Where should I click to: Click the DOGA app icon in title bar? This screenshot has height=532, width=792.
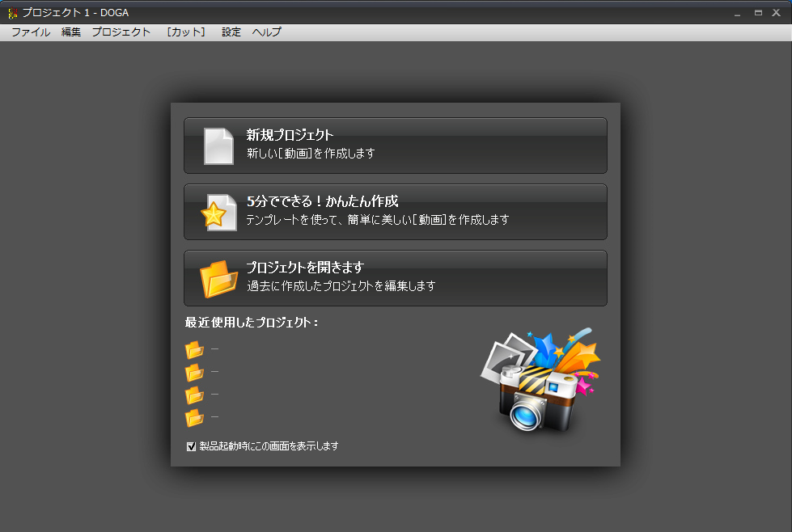pyautogui.click(x=12, y=13)
